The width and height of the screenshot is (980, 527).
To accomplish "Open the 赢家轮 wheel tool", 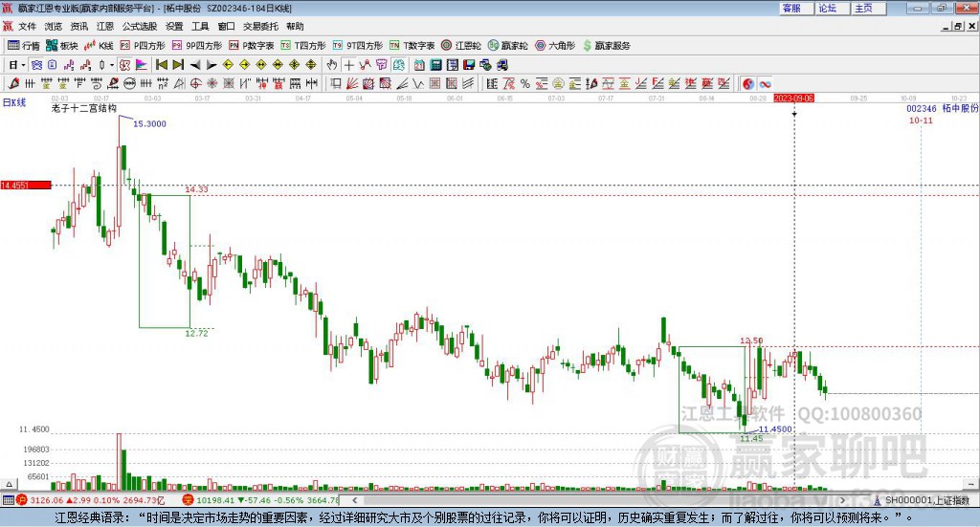I will pos(507,46).
